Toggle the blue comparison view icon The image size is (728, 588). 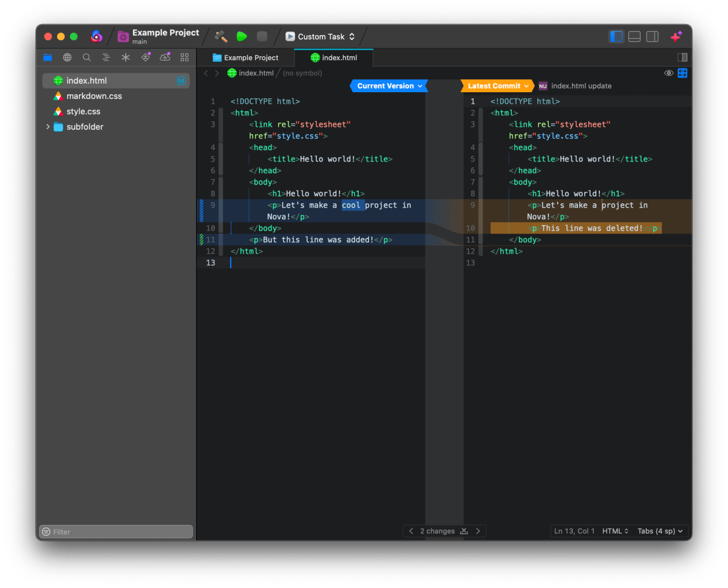point(682,73)
